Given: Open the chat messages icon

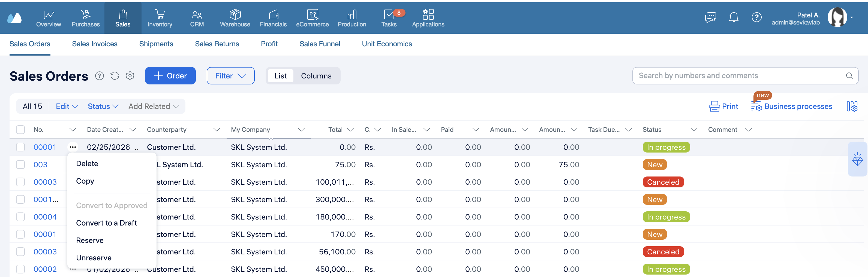Looking at the screenshot, I should point(710,17).
